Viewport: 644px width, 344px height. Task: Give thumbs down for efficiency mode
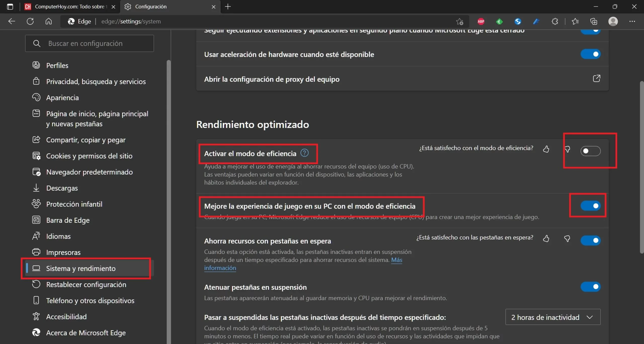[x=567, y=149]
